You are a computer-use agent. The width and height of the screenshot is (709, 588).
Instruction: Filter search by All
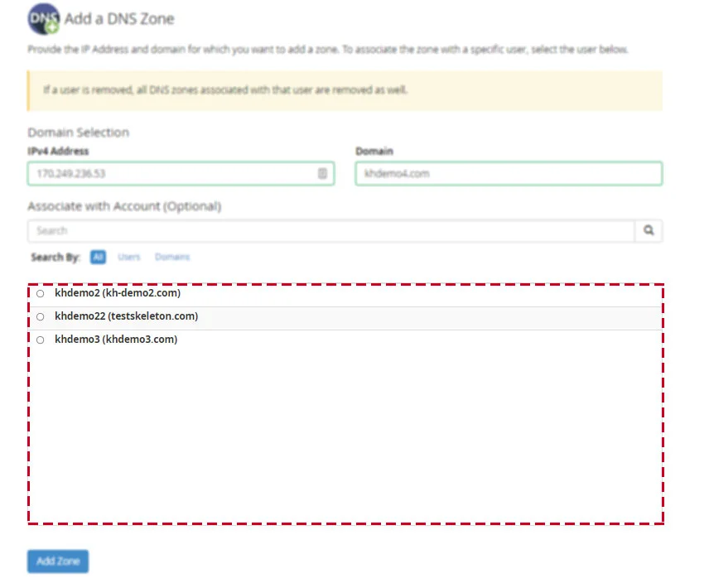tap(98, 257)
